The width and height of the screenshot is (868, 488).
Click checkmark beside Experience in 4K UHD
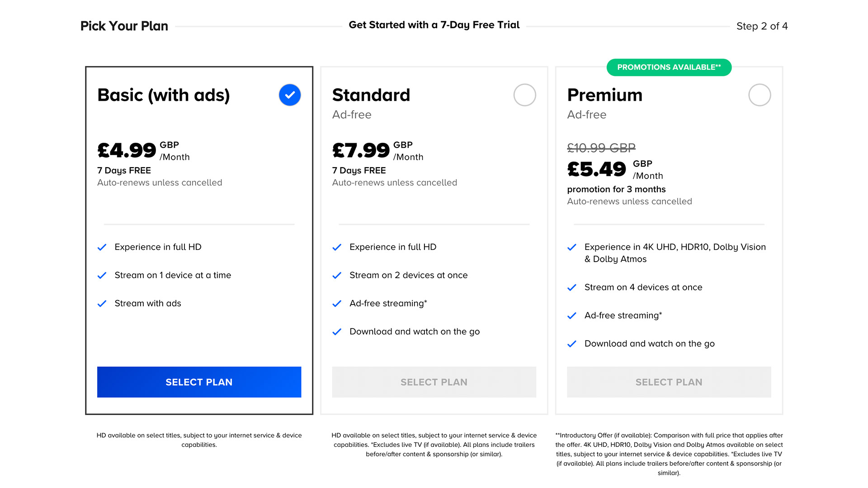[572, 247]
